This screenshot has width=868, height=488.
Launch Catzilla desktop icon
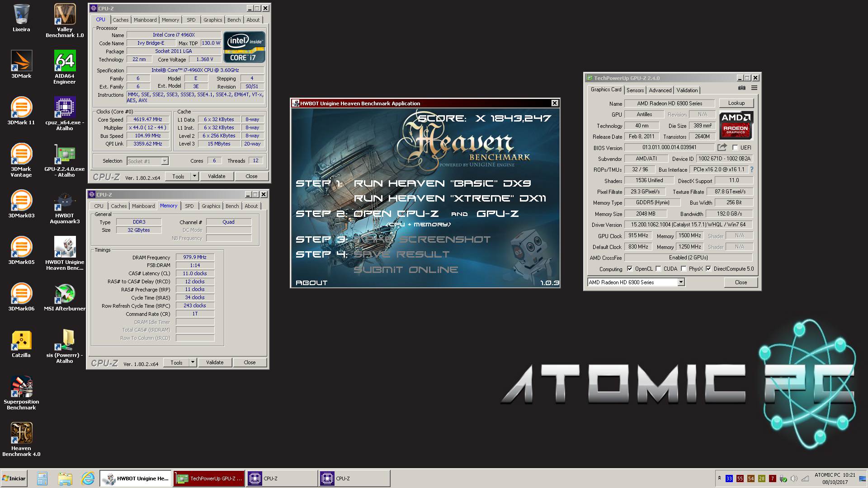pos(21,343)
